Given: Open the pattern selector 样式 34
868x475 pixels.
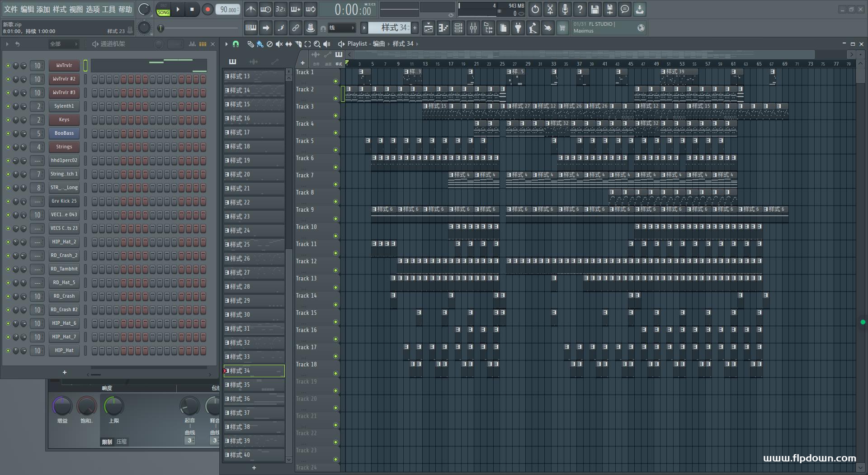Looking at the screenshot, I should [389, 28].
